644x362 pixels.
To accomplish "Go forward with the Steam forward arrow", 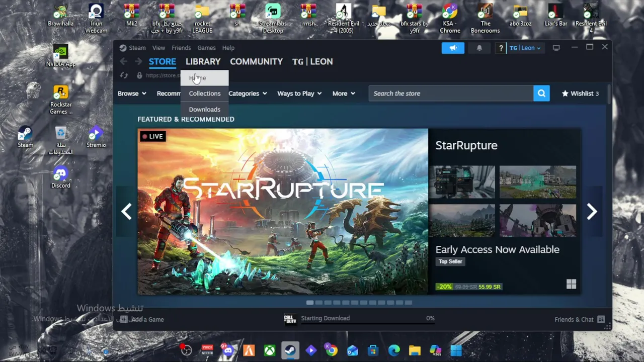I will tap(138, 61).
